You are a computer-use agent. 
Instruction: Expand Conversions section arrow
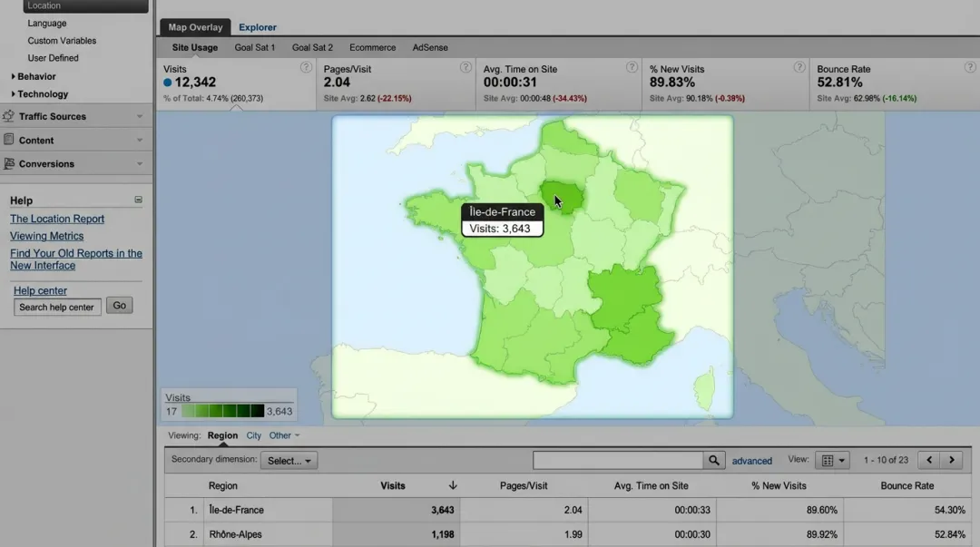[140, 164]
